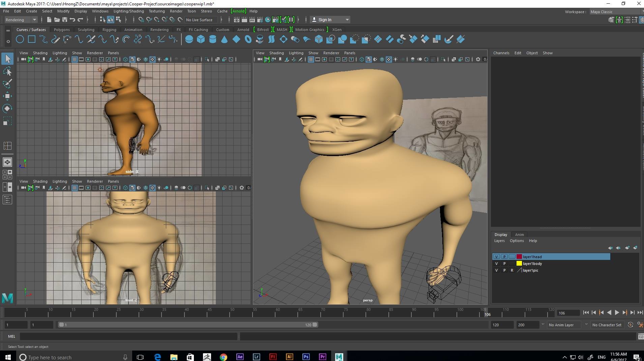Create a new empty display layer
644x361 pixels.
click(x=628, y=248)
